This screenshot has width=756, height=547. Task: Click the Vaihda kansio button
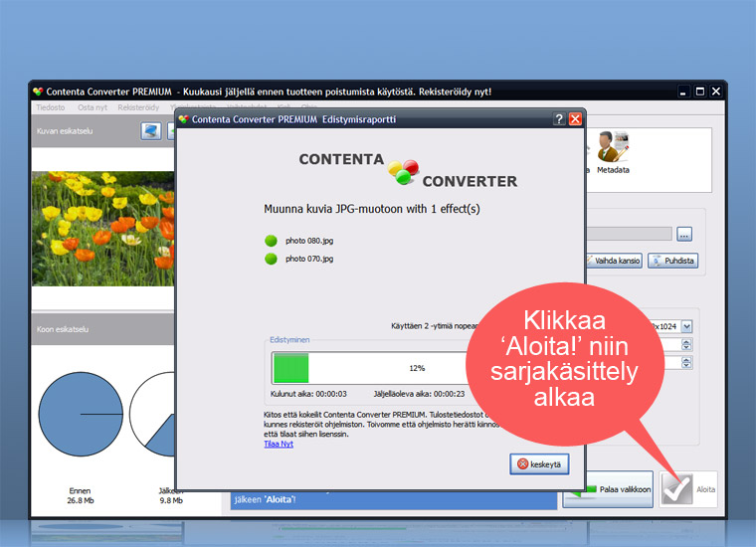[x=615, y=261]
